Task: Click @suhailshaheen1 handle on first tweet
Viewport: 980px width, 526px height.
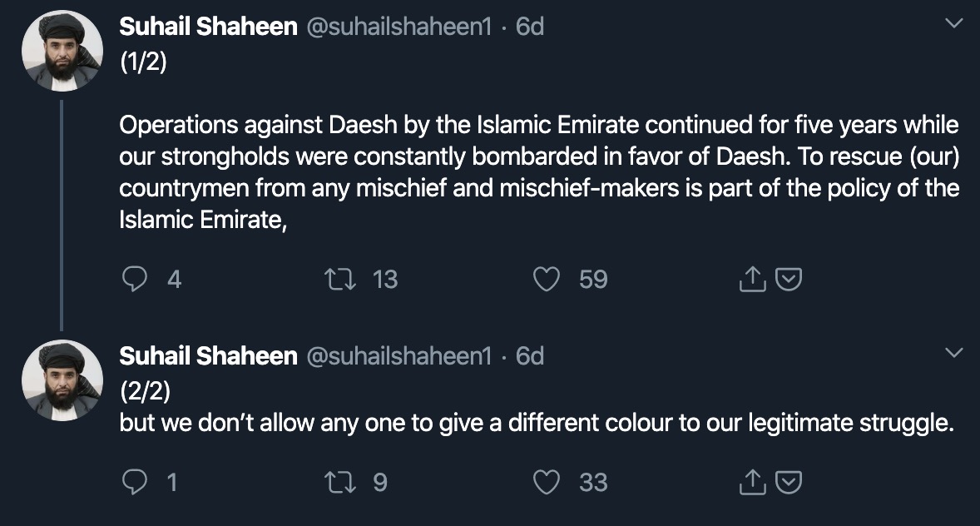Action: click(x=399, y=27)
